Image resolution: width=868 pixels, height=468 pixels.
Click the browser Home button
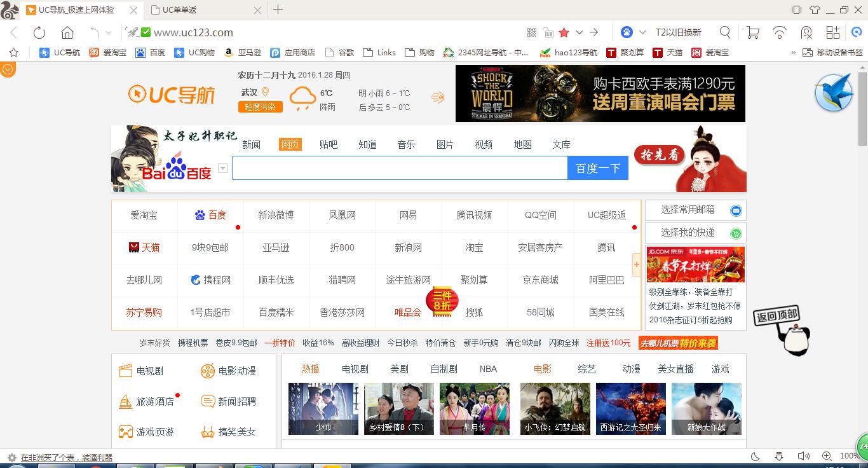67,32
